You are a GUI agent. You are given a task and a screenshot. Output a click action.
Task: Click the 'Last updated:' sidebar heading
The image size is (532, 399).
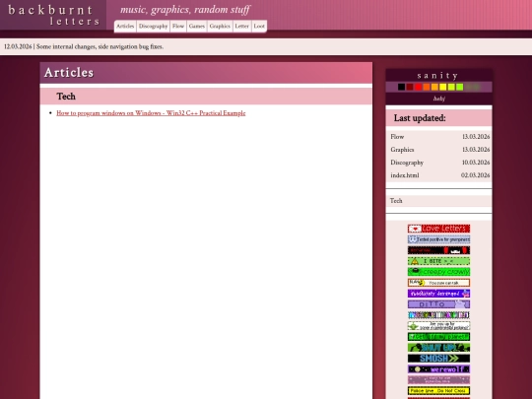[420, 118]
